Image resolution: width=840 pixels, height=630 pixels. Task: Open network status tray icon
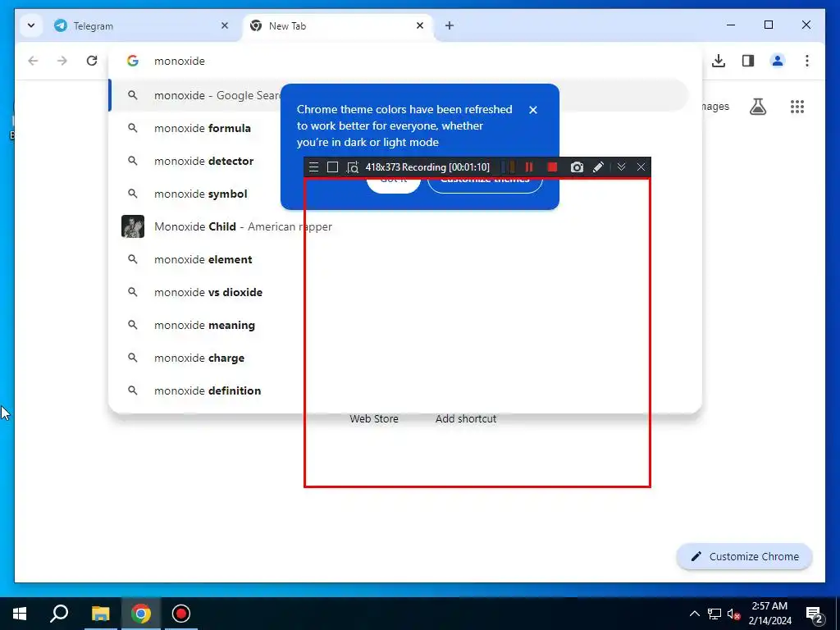[x=714, y=614]
